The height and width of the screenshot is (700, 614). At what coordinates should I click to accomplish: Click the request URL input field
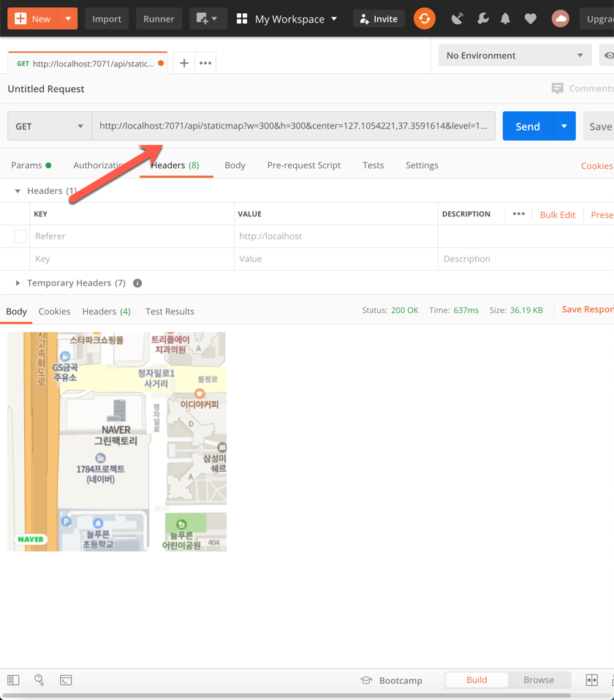point(293,126)
